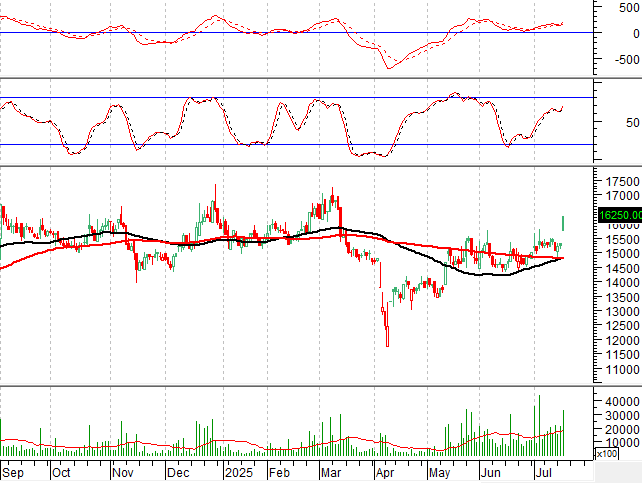This screenshot has width=642, height=483.
Task: Click the 14500 price axis value
Action: click(x=623, y=268)
